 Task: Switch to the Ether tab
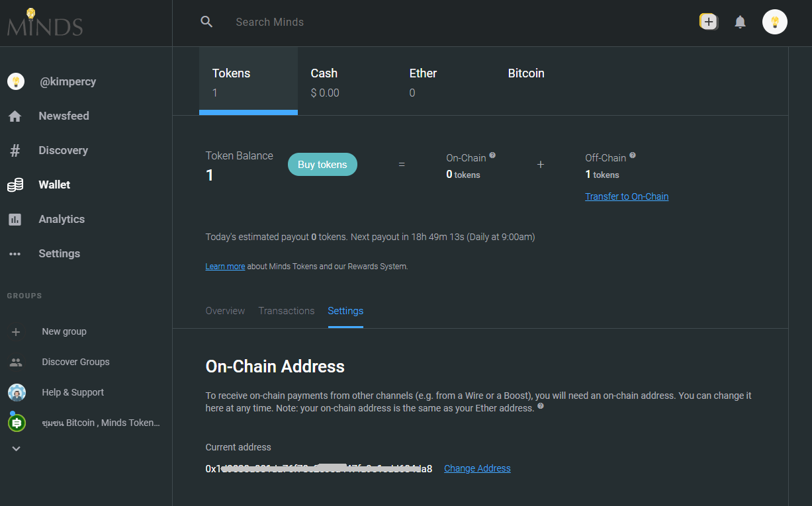click(x=423, y=82)
